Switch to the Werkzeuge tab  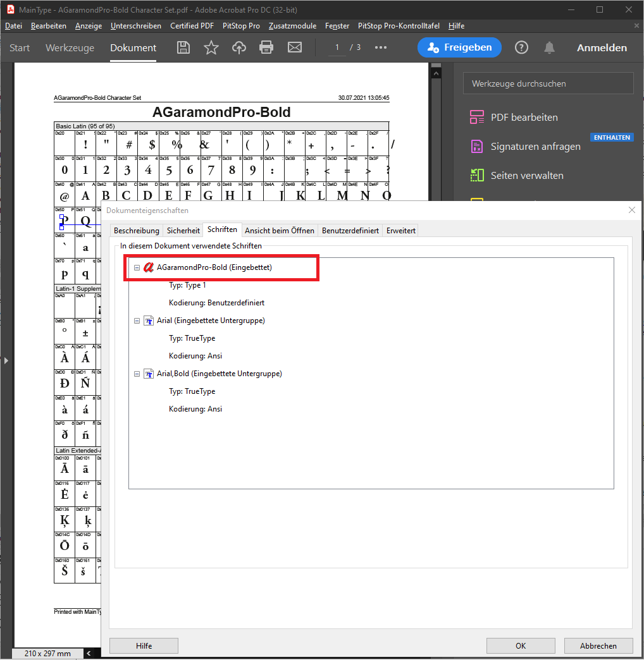coord(70,48)
